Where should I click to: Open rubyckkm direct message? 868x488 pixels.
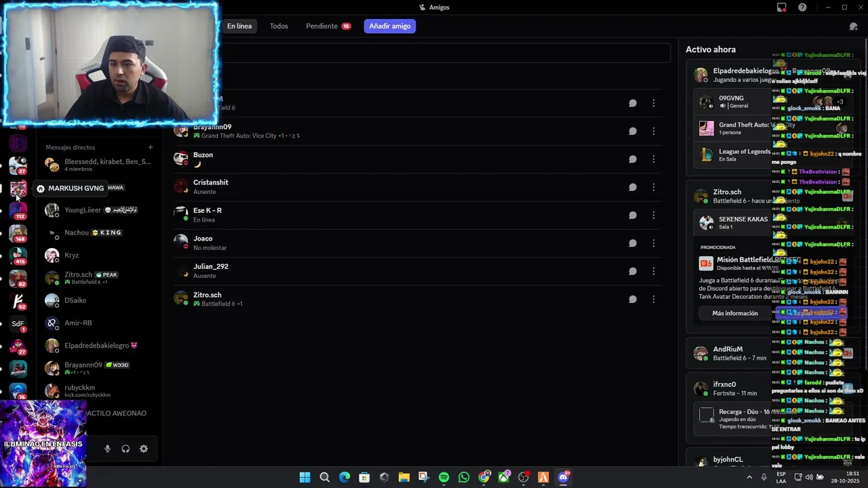coord(100,390)
